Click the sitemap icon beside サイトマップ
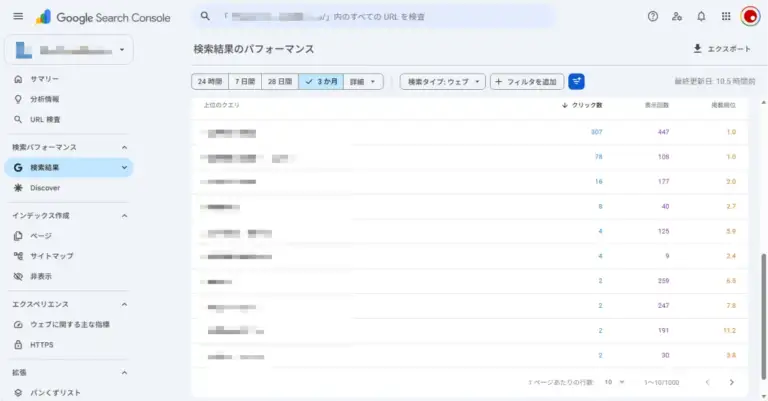Screen dimensions: 768x401 point(18,256)
